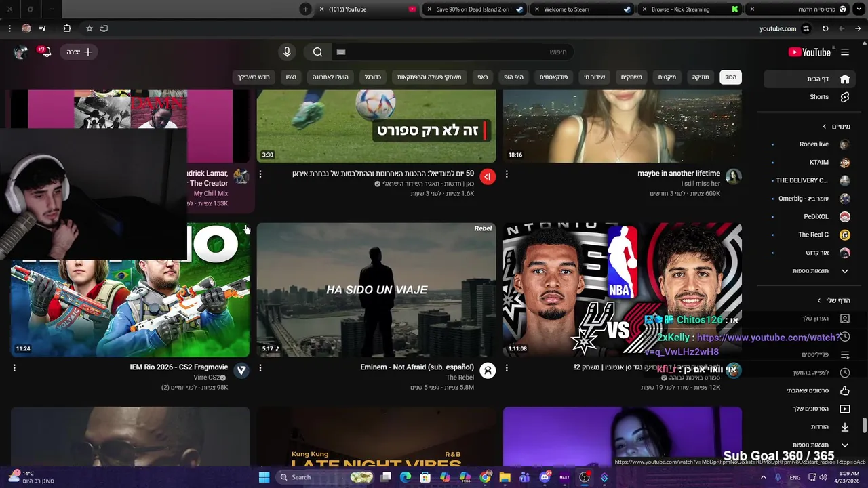Bookmark page with the star icon

pyautogui.click(x=89, y=28)
